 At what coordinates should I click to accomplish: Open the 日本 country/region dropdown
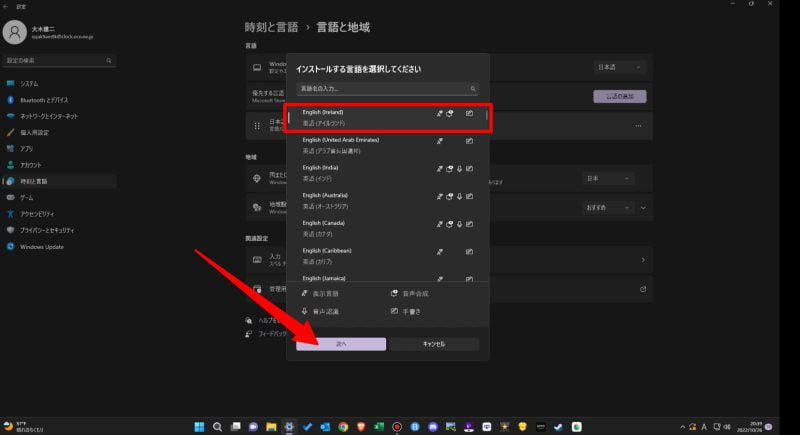608,178
